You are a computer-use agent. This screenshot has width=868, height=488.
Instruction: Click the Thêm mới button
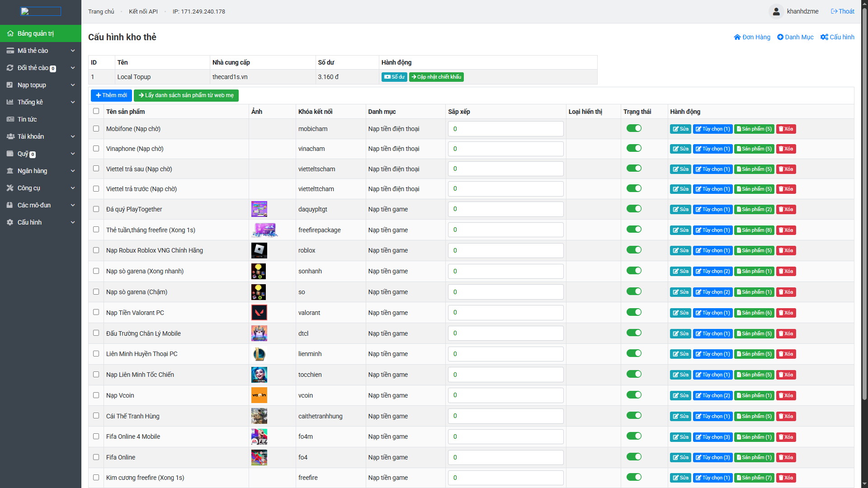tap(111, 95)
